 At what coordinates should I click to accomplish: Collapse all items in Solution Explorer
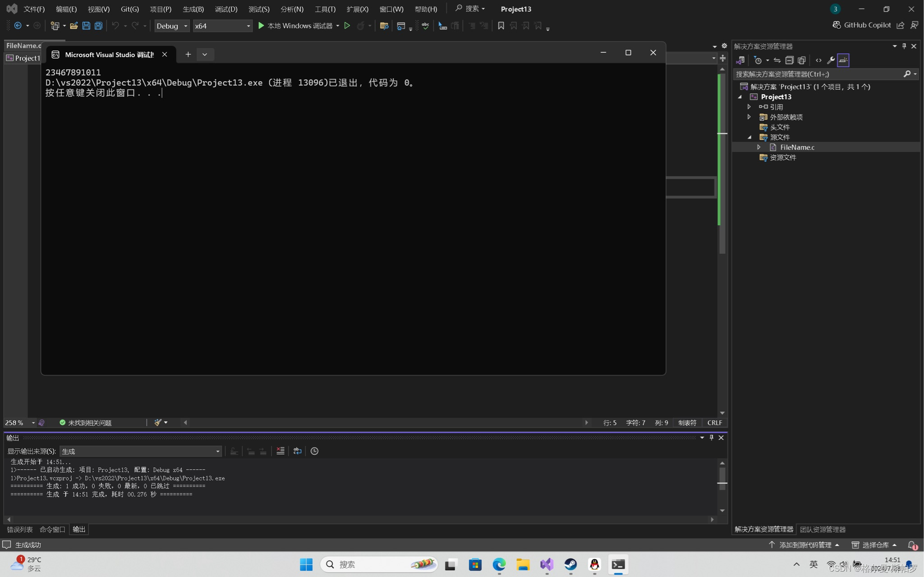789,60
